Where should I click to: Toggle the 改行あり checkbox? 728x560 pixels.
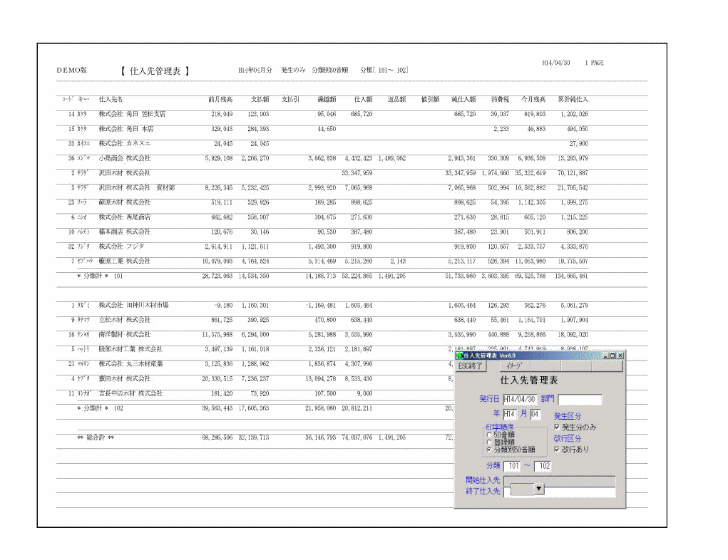(x=557, y=449)
